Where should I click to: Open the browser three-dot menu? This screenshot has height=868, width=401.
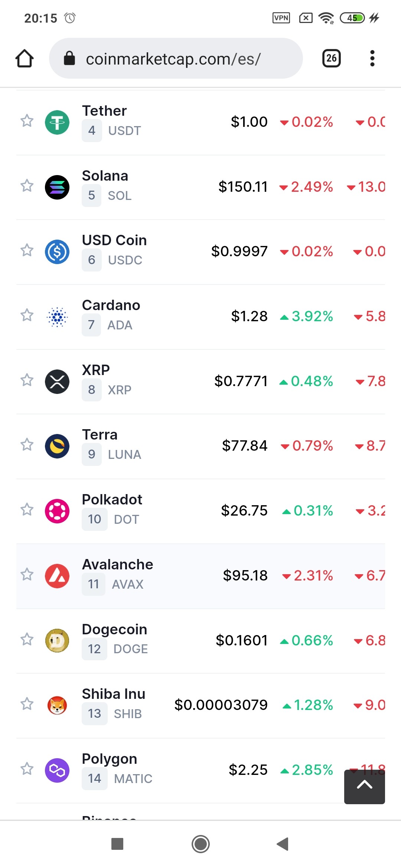(x=372, y=59)
